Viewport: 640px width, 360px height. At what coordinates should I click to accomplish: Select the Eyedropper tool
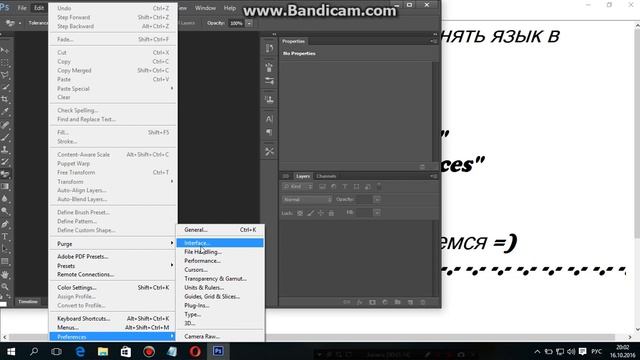coord(5,111)
